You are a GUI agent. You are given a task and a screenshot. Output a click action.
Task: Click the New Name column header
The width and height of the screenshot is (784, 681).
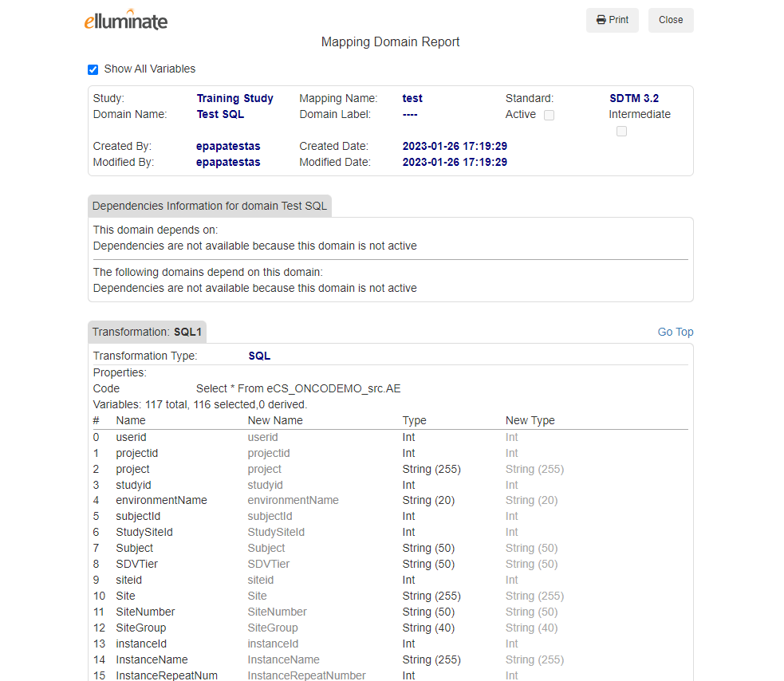(275, 420)
